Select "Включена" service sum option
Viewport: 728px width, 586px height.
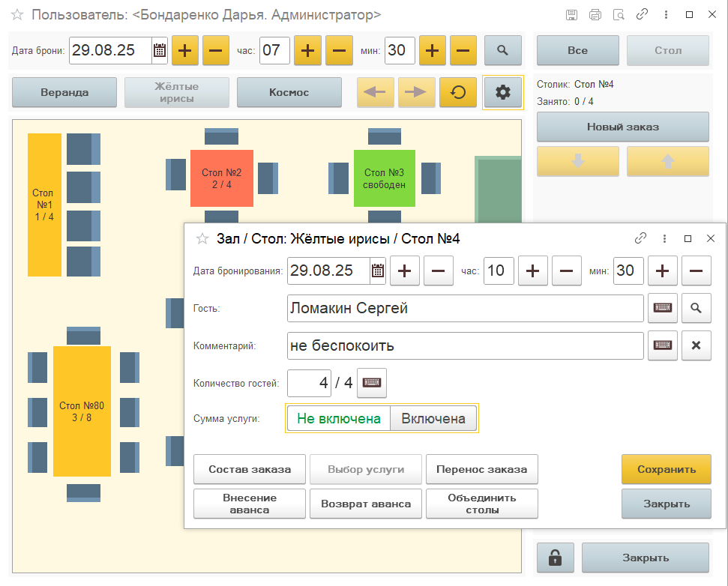pyautogui.click(x=433, y=419)
